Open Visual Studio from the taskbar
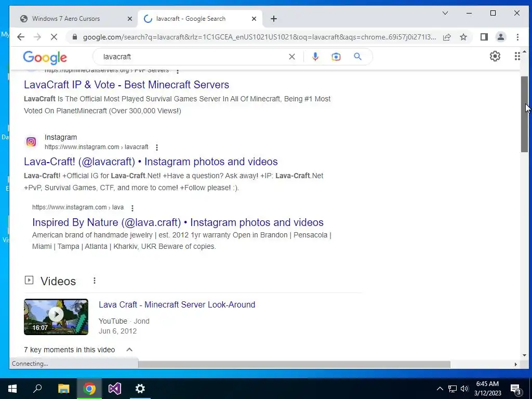Screen dimensions: 532x399 [x=115, y=389]
